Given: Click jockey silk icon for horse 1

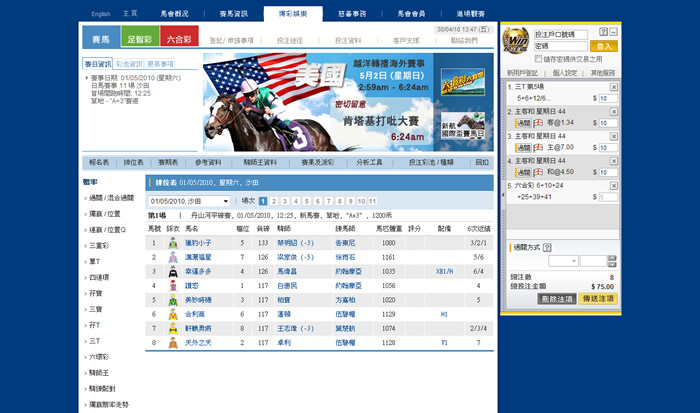Looking at the screenshot, I should click(x=171, y=242).
